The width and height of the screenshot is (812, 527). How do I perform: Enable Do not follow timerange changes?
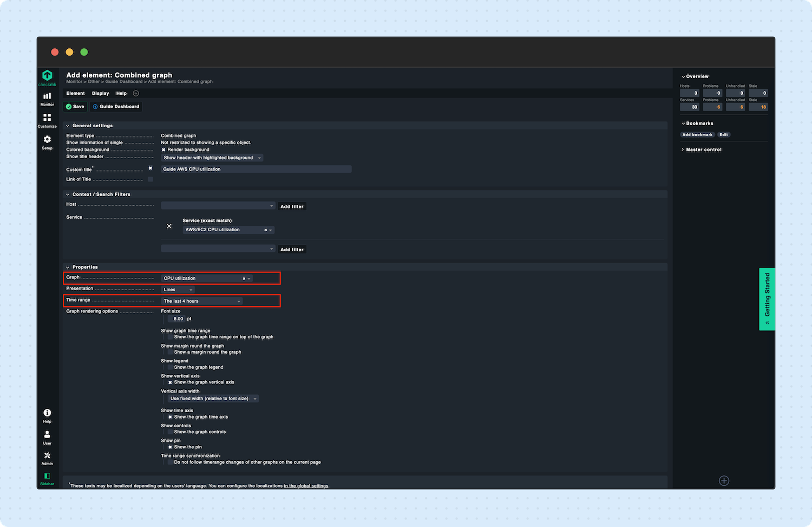pyautogui.click(x=170, y=463)
